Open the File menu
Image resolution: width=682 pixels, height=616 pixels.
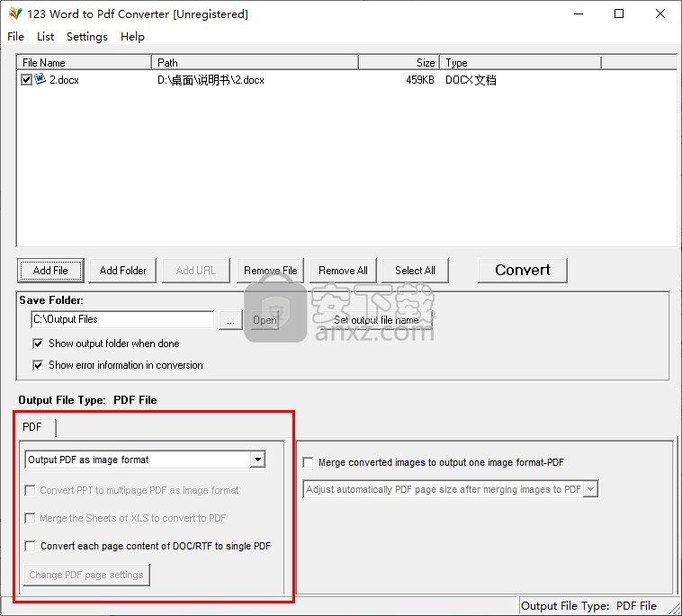tap(15, 37)
